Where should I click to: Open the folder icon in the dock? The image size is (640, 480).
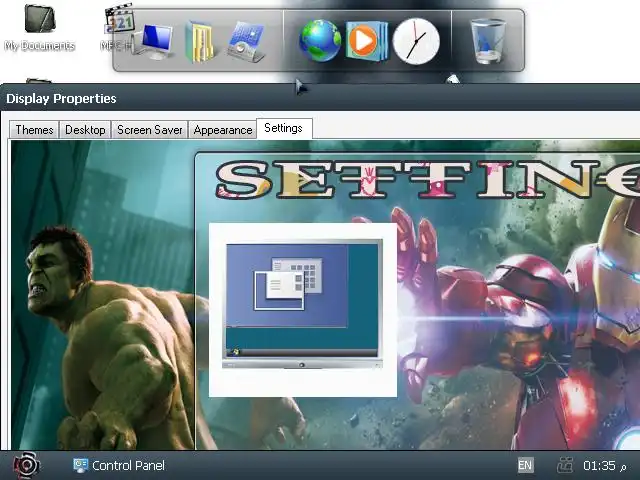[200, 42]
